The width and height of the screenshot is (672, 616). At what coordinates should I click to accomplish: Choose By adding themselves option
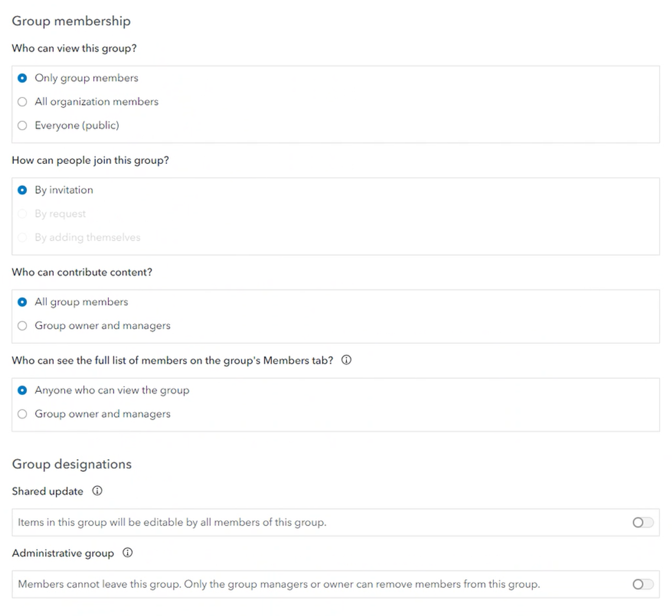point(22,237)
